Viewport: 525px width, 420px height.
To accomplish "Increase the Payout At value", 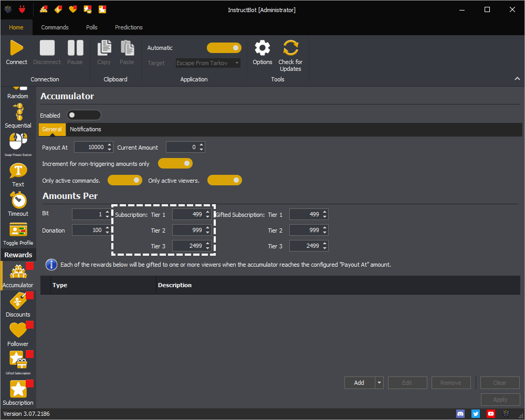I will tap(110, 145).
